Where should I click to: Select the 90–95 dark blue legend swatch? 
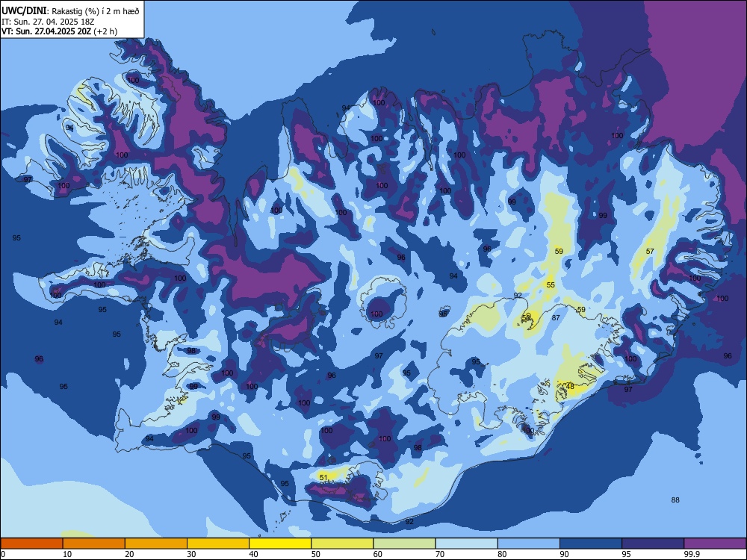click(591, 544)
